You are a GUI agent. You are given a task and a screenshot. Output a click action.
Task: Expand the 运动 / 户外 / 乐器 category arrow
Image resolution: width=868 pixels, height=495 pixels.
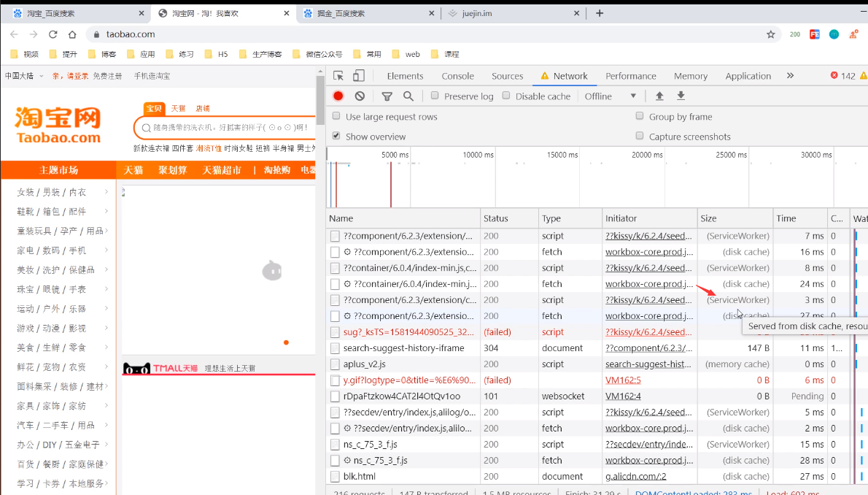click(x=106, y=309)
